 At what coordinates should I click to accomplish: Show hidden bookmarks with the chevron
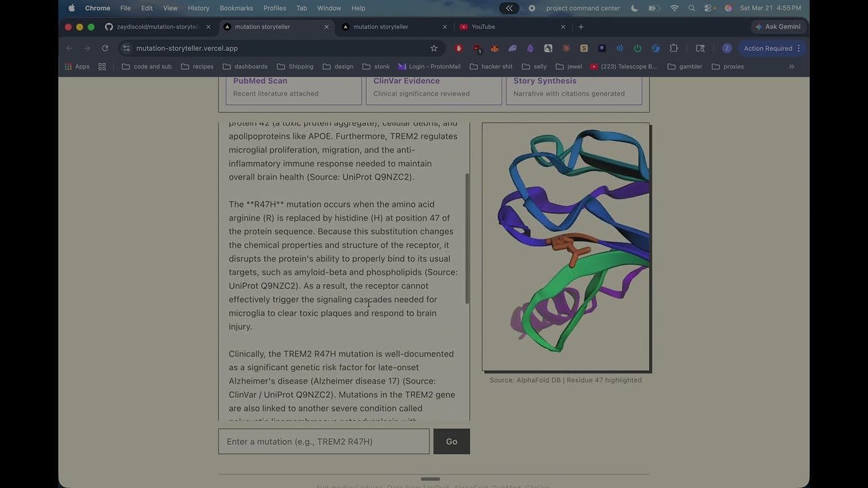tap(791, 66)
